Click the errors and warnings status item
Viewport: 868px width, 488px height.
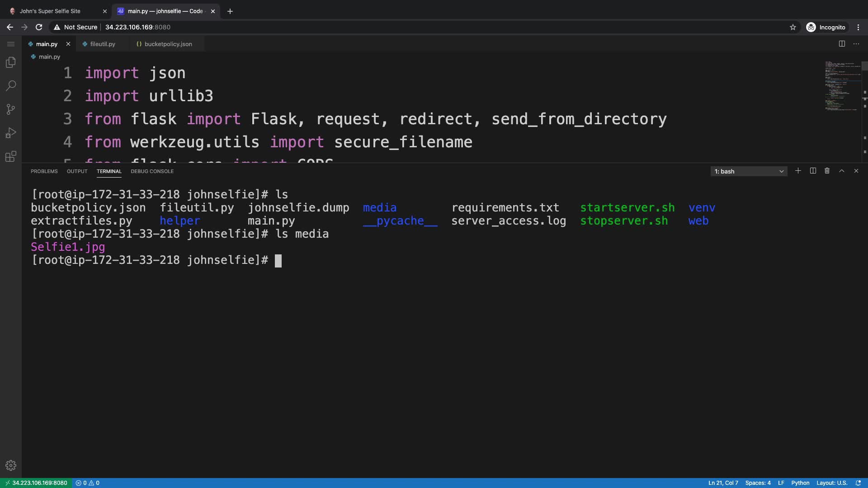click(x=88, y=483)
